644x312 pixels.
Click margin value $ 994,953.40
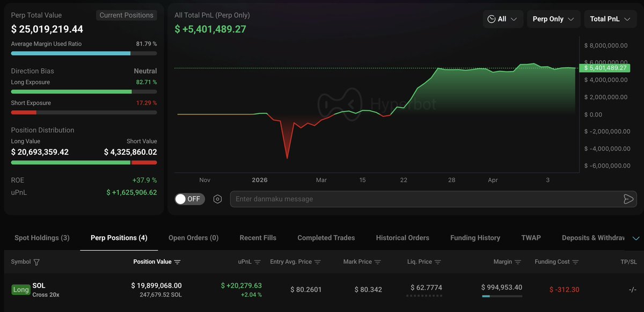(x=502, y=287)
